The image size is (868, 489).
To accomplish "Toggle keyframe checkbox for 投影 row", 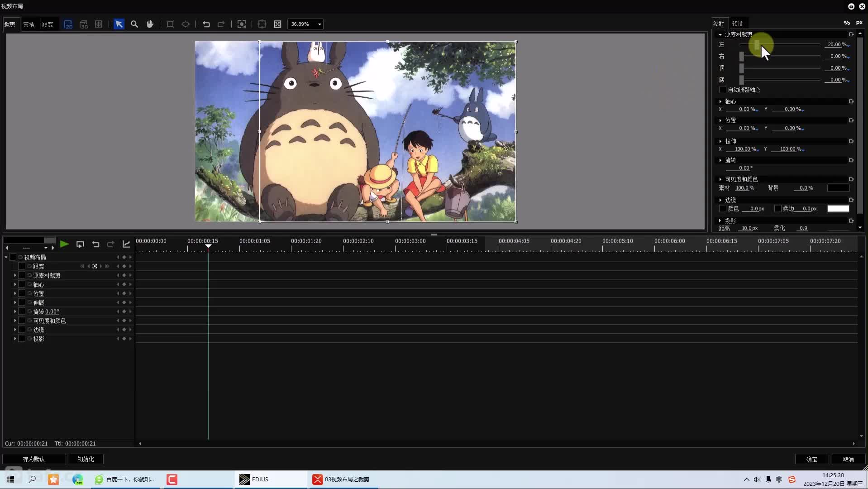I will tap(22, 339).
